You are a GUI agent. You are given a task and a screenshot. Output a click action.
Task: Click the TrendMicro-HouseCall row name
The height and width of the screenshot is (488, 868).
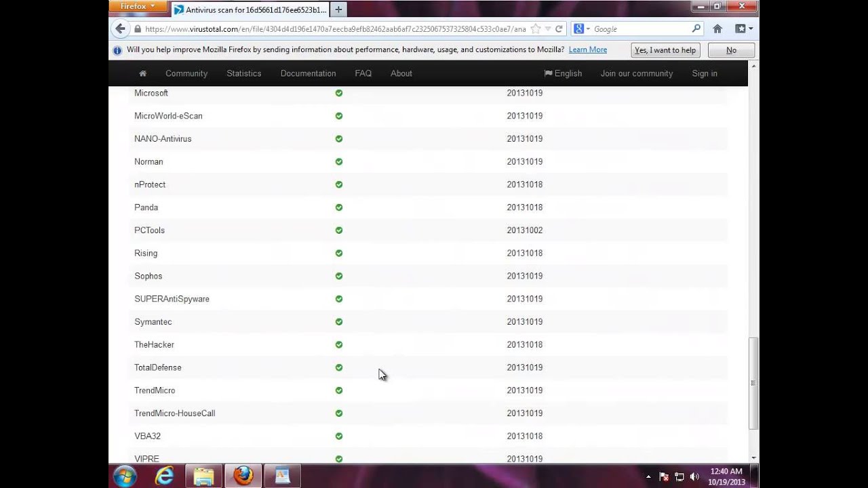pyautogui.click(x=174, y=413)
